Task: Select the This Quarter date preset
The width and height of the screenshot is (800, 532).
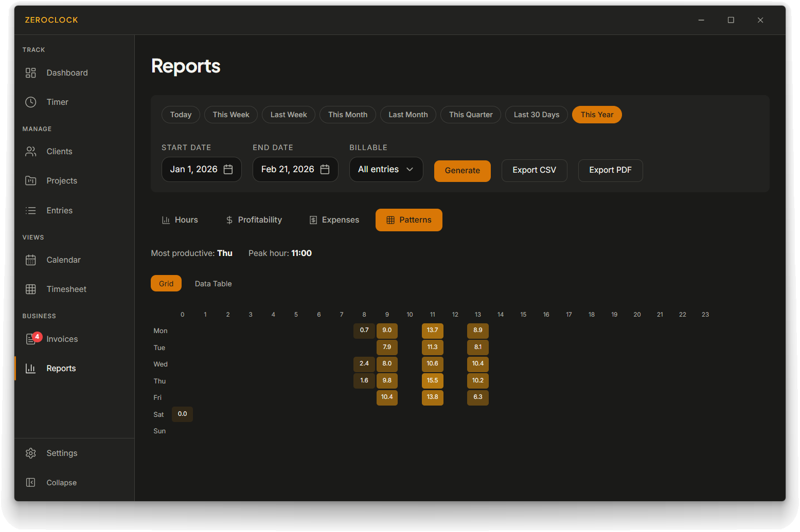Action: [470, 115]
